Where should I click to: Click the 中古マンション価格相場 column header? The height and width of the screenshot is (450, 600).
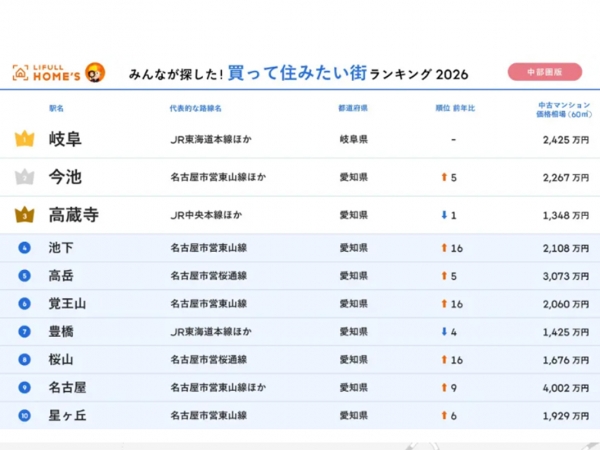click(x=564, y=109)
